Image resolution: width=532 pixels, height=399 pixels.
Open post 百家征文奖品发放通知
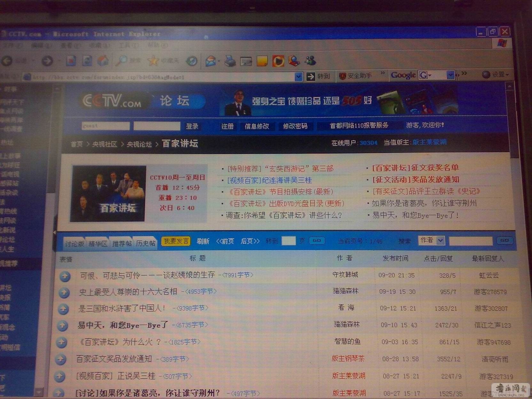[114, 359]
